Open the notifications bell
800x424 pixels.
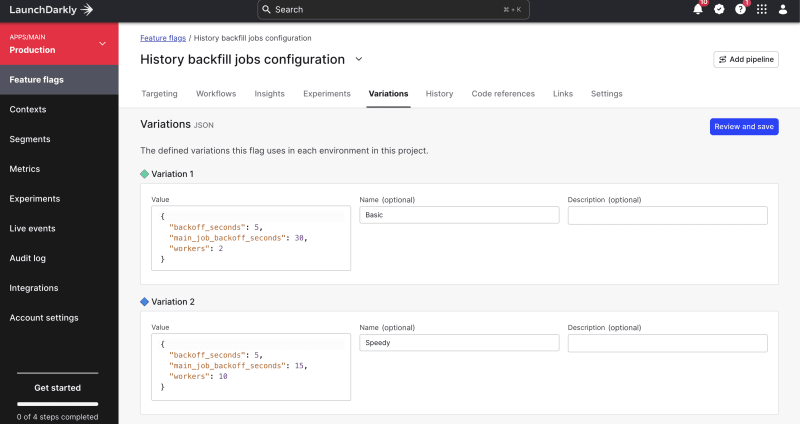(x=698, y=9)
